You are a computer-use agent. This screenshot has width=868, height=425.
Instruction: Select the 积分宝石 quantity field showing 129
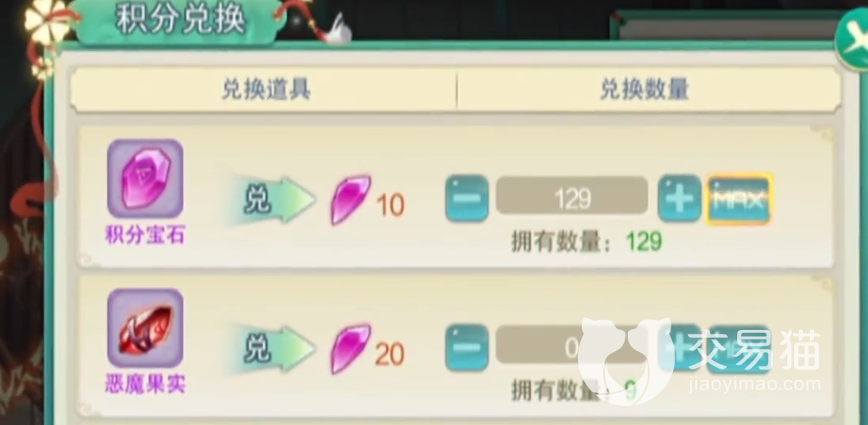pos(572,196)
